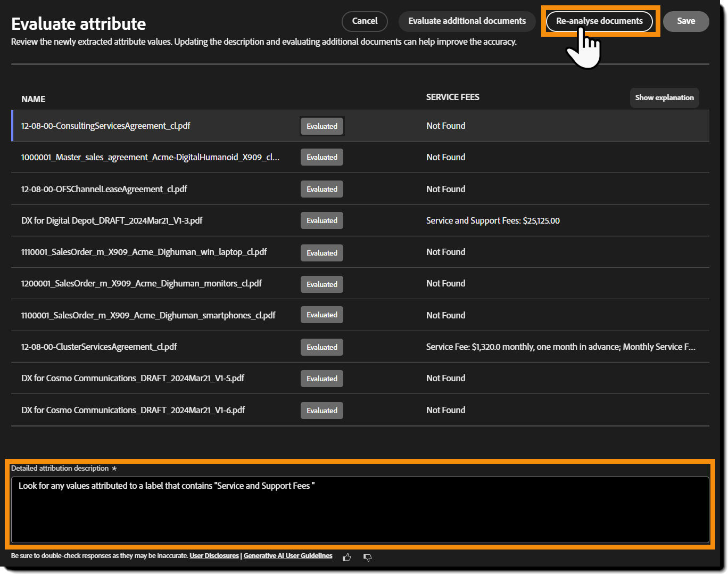Click the thumbs down feedback icon
The width and height of the screenshot is (728, 574).
pos(367,557)
